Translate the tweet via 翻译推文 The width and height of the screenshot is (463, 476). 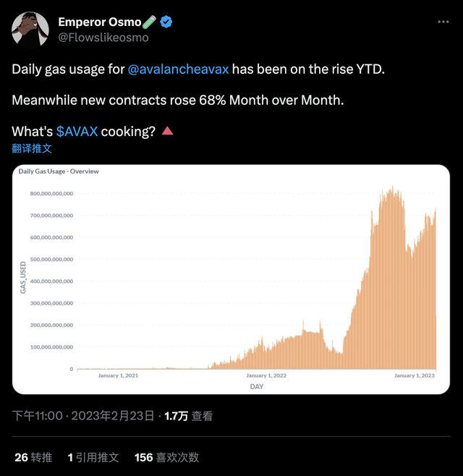(32, 148)
